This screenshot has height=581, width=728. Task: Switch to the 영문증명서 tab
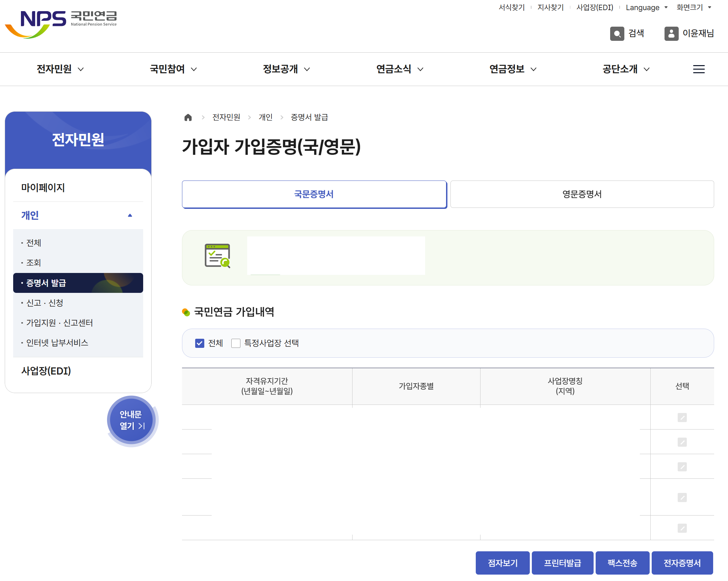582,194
